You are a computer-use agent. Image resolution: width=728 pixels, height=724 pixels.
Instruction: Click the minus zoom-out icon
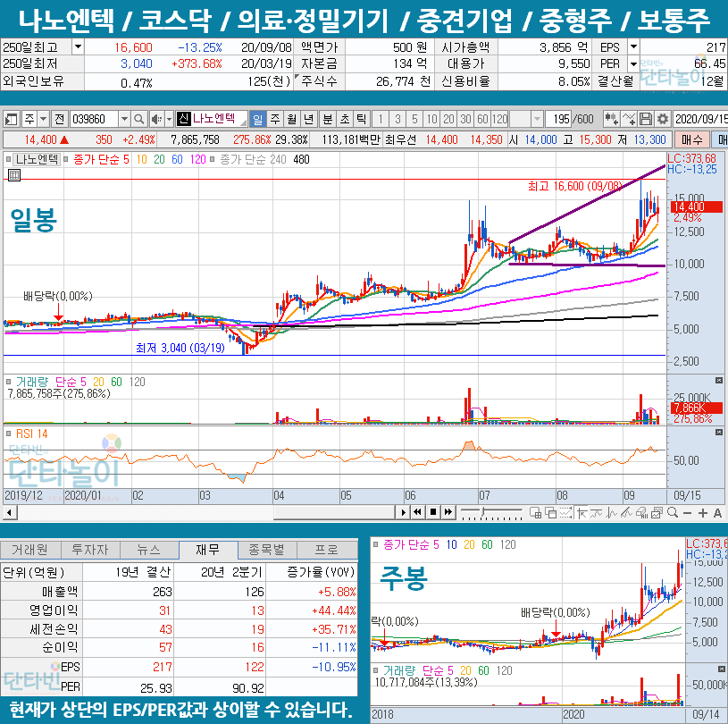(687, 513)
